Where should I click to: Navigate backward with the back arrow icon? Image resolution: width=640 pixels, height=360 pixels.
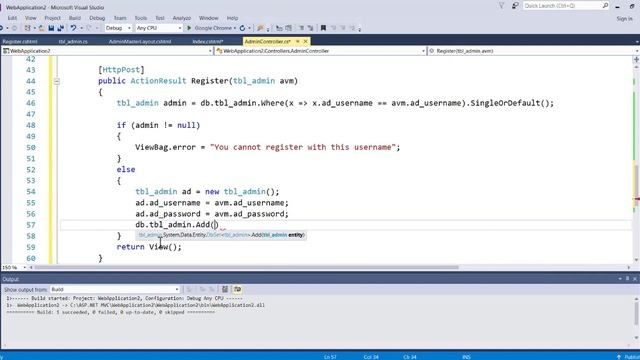[x=2, y=28]
